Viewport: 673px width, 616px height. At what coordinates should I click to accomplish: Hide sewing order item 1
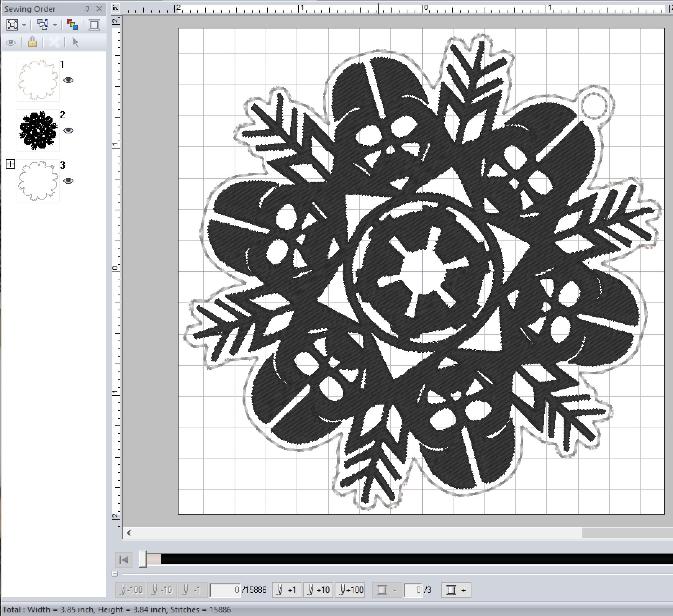pyautogui.click(x=68, y=80)
